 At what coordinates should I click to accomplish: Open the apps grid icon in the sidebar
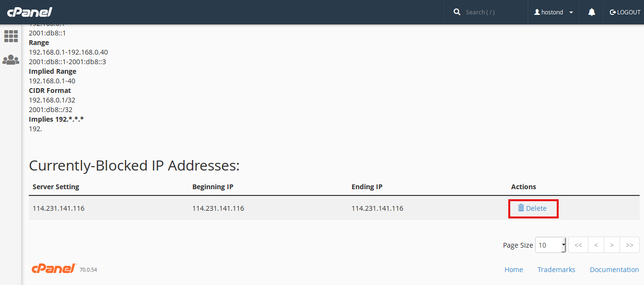click(x=11, y=36)
